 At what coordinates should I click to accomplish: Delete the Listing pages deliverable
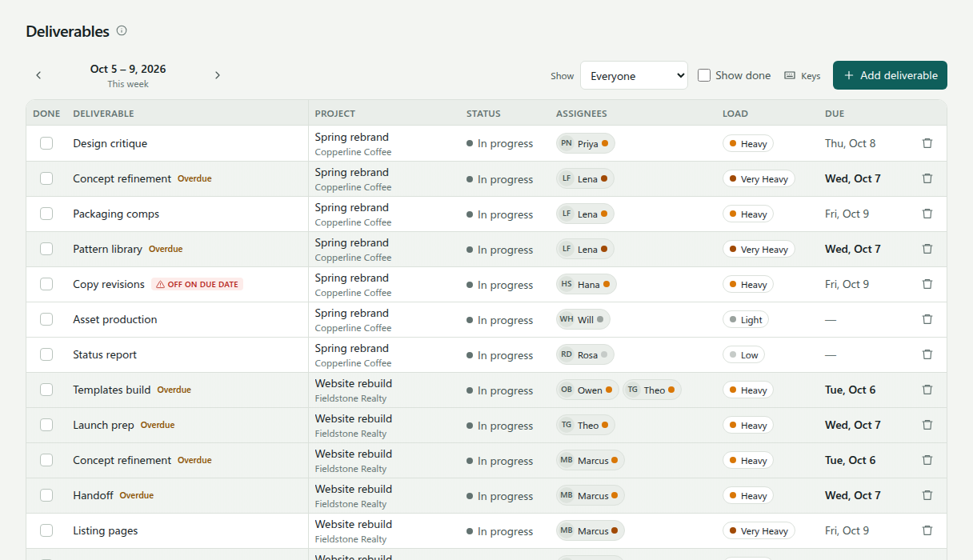tap(927, 530)
